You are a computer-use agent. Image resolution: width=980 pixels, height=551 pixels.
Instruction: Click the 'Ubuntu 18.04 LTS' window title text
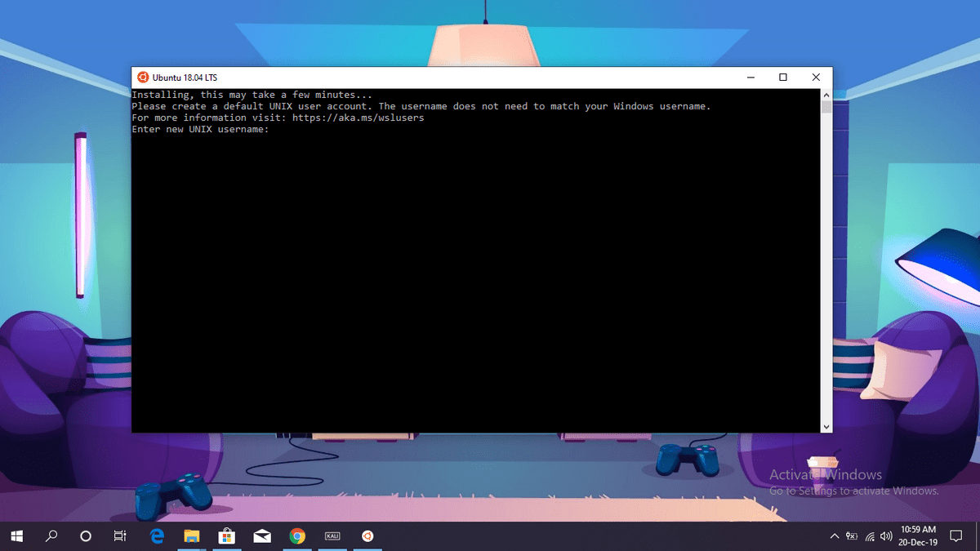185,78
